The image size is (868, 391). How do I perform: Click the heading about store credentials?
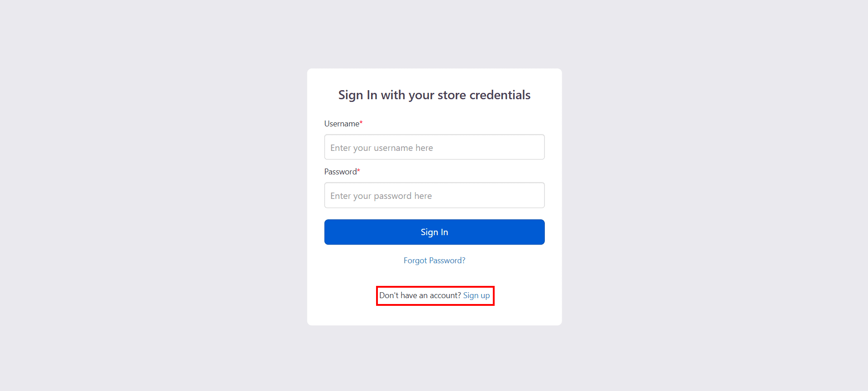pos(434,95)
